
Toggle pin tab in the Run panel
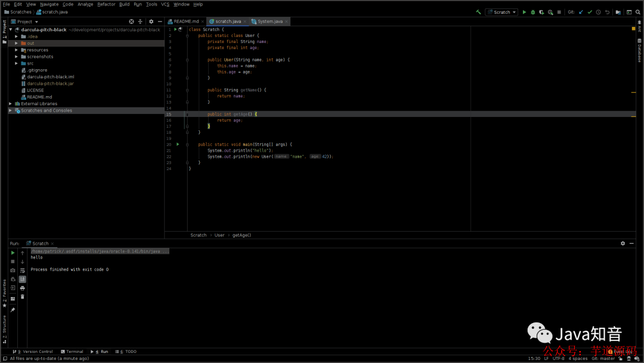(13, 310)
